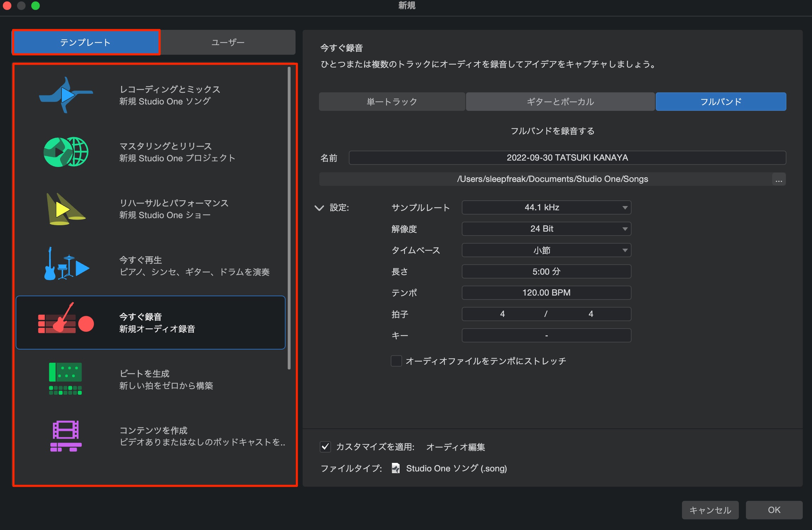Click the オーディオ編集 customization label
This screenshot has width=812, height=530.
click(x=456, y=447)
